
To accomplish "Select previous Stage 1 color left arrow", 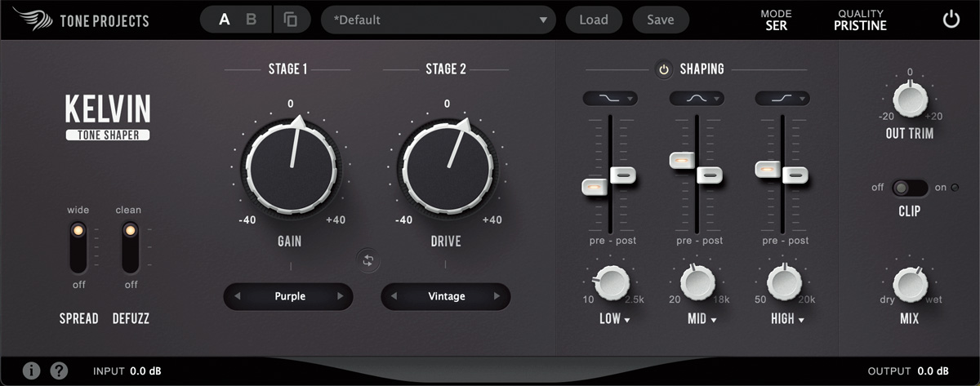I will point(237,296).
